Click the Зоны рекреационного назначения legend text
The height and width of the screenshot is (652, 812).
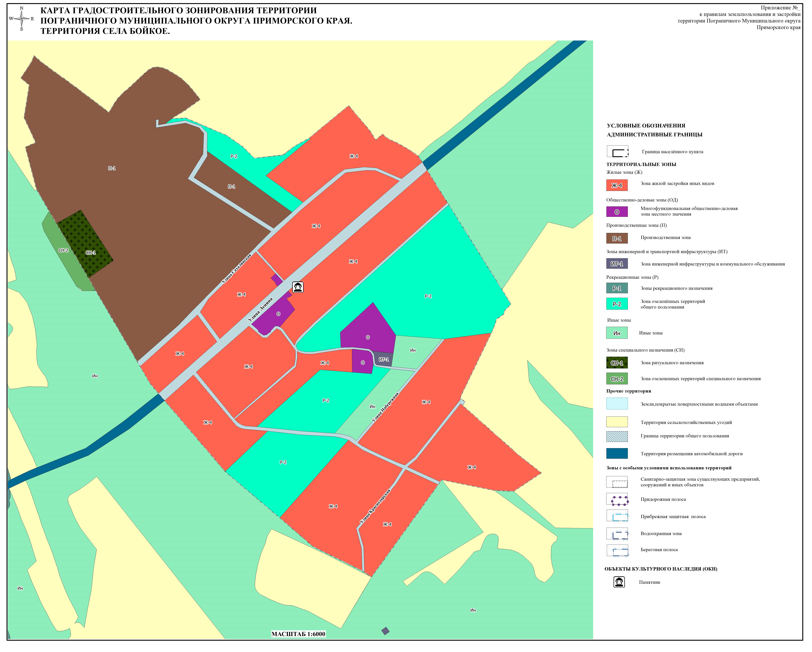coord(676,288)
